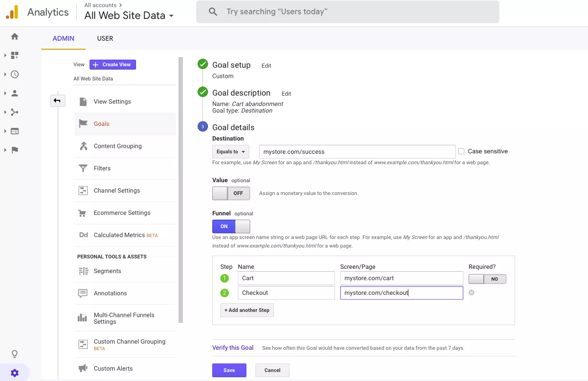Open Ecommerce Settings from the sidebar
The width and height of the screenshot is (588, 381).
[122, 213]
